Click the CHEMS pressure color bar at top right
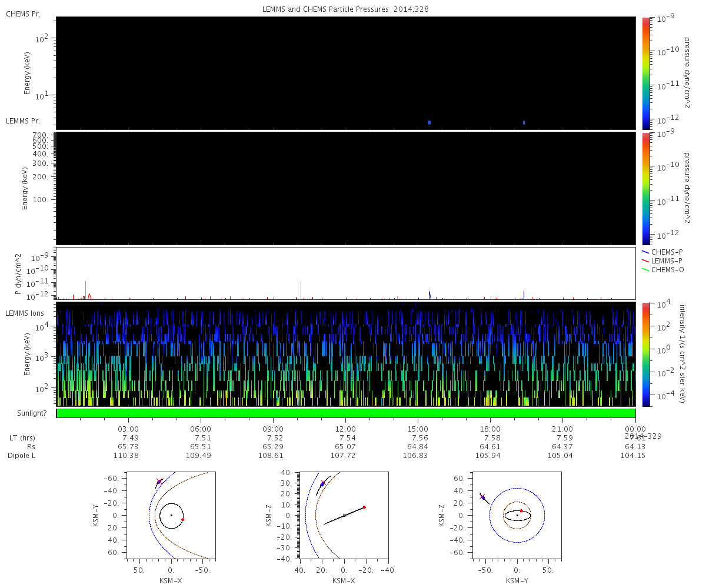 pos(645,73)
